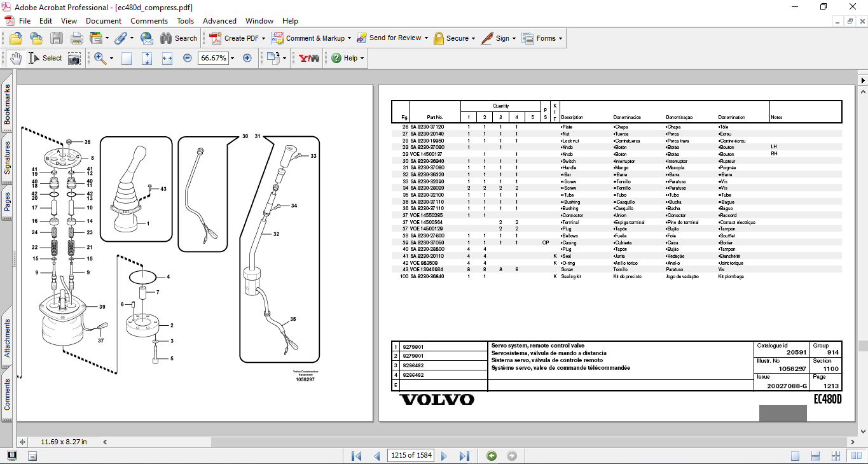Click the Select text tool button

[x=46, y=58]
